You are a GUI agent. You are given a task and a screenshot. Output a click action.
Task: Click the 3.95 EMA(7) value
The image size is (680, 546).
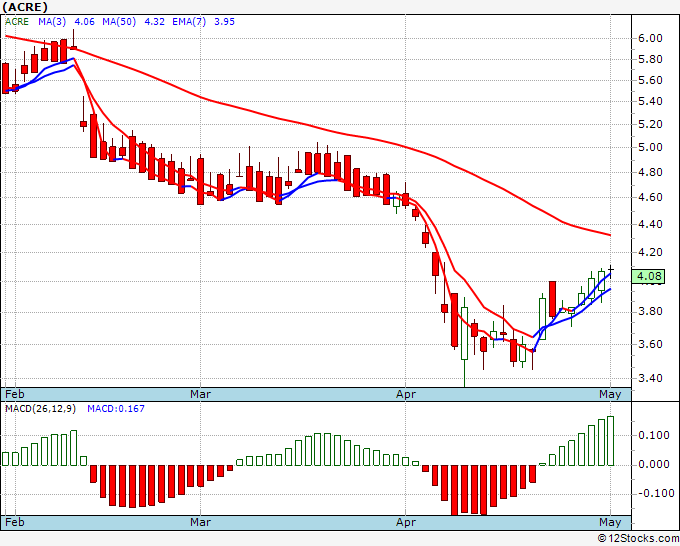click(x=224, y=22)
